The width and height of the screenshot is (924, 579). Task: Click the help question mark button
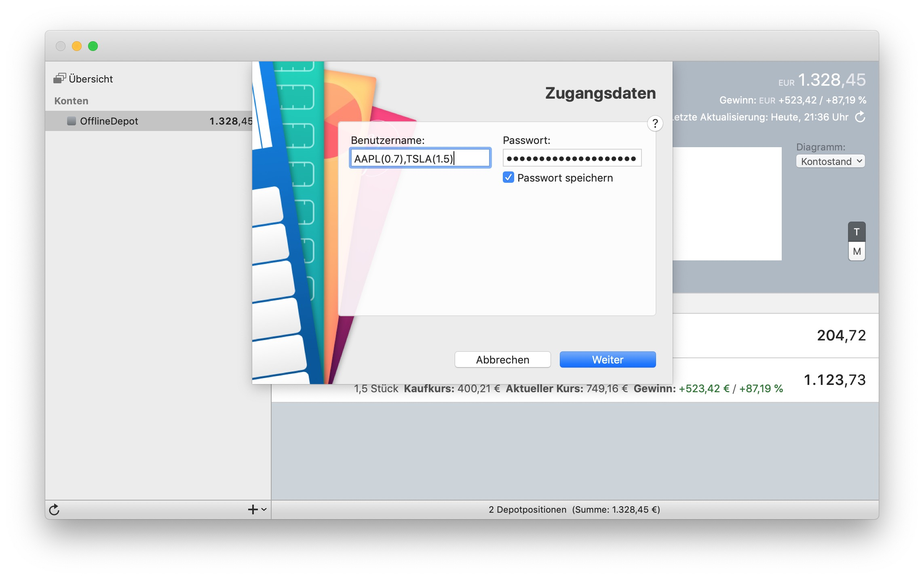pyautogui.click(x=655, y=123)
